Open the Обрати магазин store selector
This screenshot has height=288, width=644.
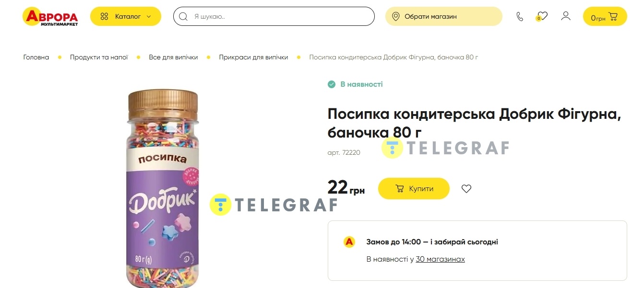tap(443, 17)
